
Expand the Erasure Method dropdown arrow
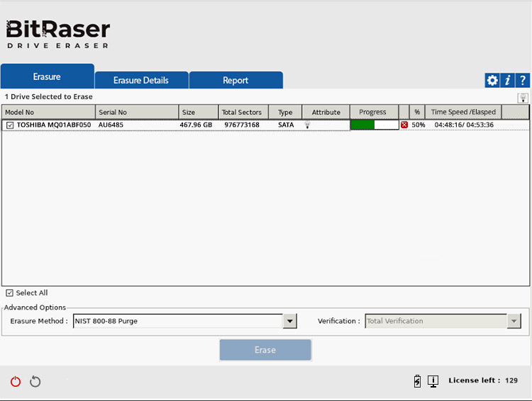289,321
